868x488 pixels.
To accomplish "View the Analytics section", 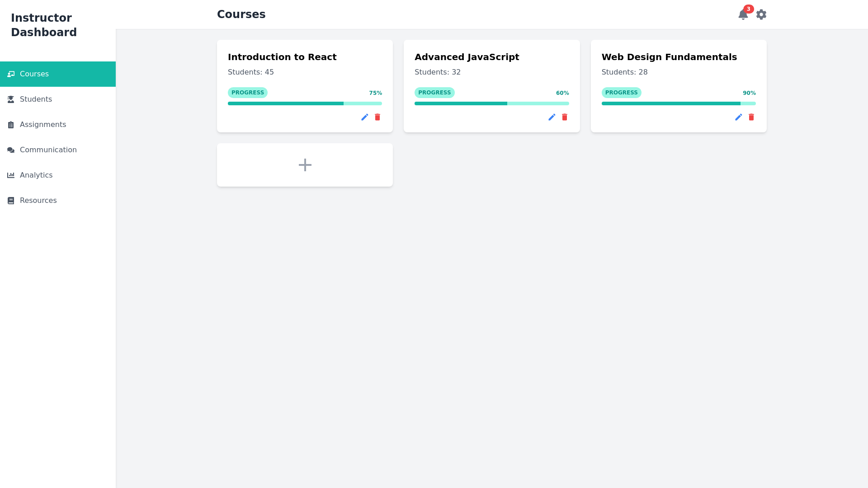I will click(x=36, y=175).
